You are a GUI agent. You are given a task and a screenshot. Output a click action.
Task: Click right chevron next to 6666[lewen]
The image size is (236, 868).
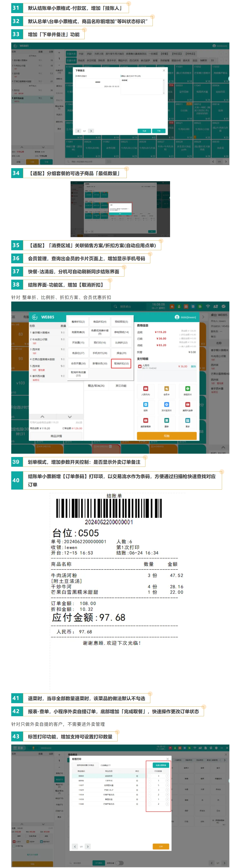point(203,317)
